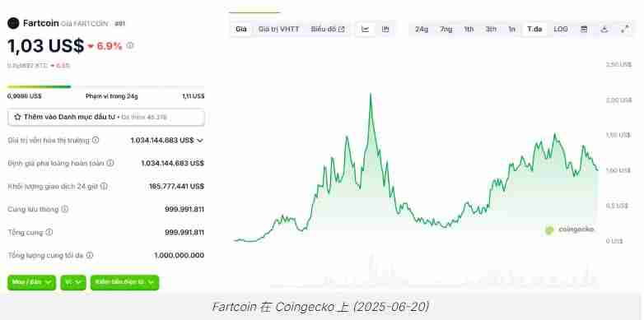The image size is (644, 320).
Task: Click the peak point of the price chart
Action: coord(371,94)
